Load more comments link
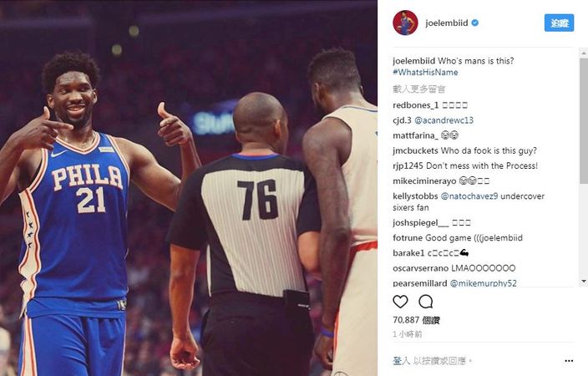588x376 pixels. point(419,89)
